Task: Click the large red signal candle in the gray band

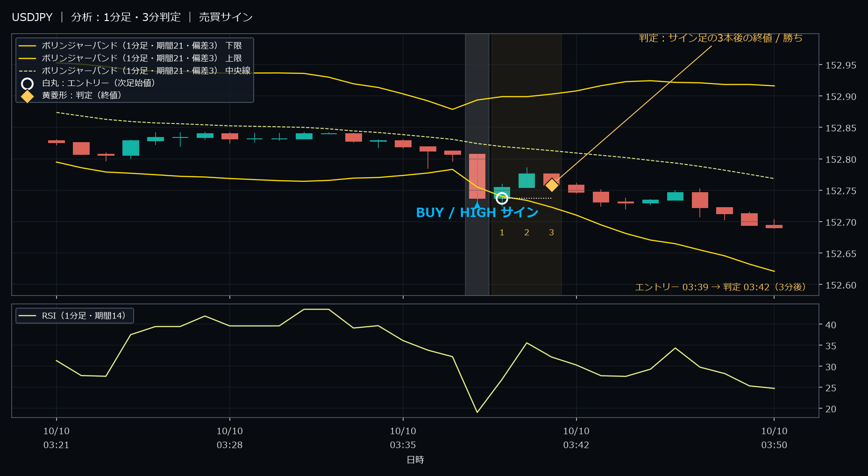Action: [x=477, y=176]
